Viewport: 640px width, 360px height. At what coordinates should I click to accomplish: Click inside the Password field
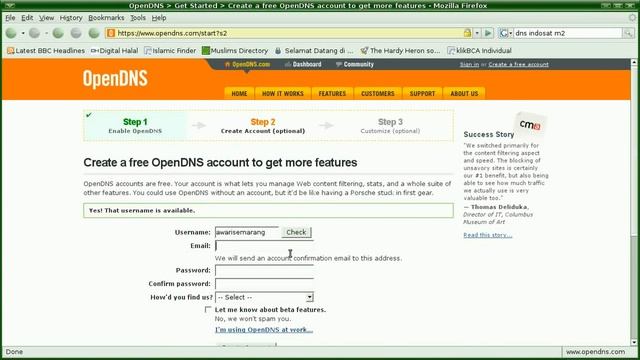(264, 270)
